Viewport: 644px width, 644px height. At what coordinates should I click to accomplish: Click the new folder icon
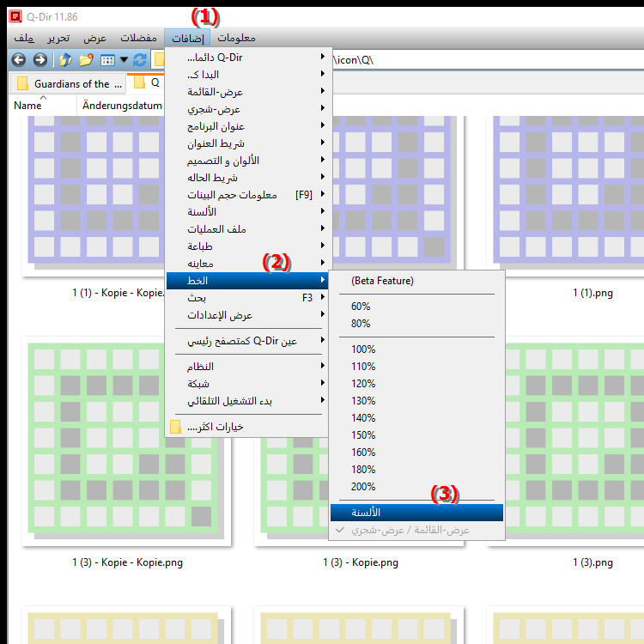86,60
